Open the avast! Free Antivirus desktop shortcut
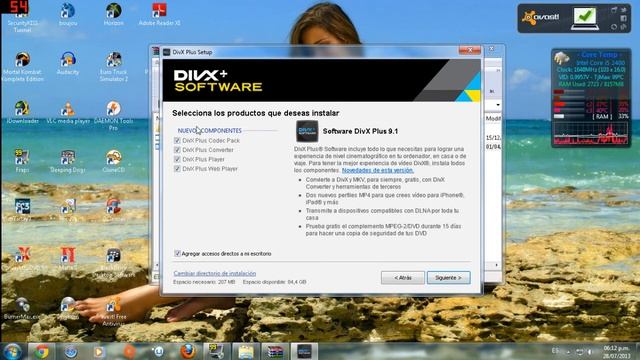Viewport: 640px width, 360px height. coord(113,312)
